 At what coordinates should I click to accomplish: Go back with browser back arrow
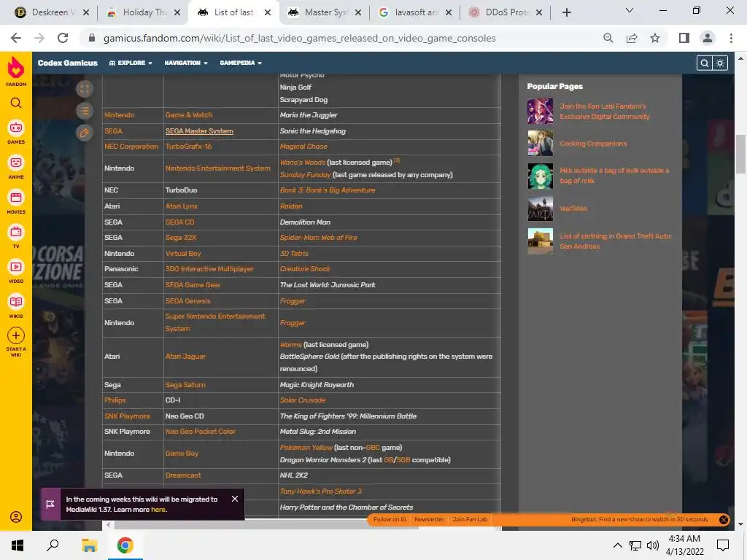pos(16,38)
